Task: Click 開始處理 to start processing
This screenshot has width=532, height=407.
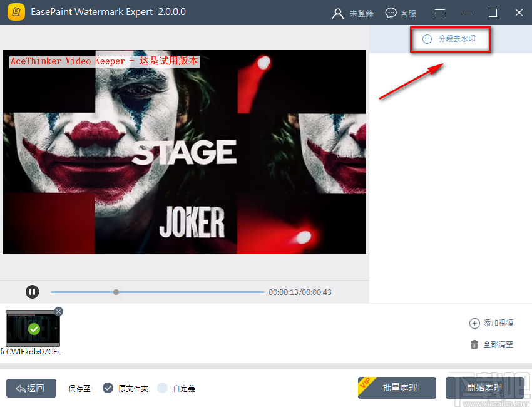Action: (x=484, y=388)
